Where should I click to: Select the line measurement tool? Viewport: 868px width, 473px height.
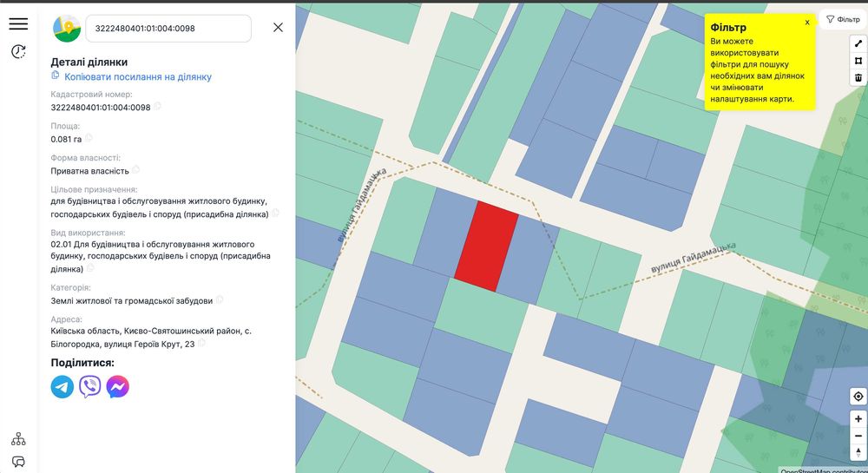858,43
